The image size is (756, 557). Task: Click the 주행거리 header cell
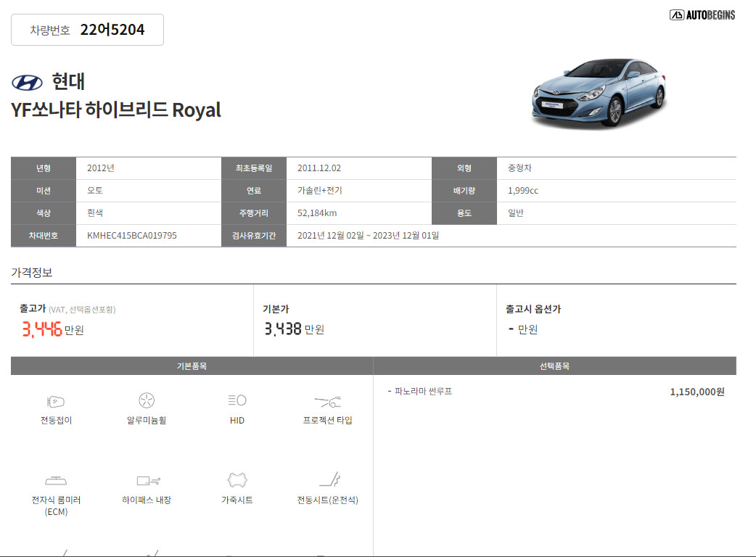tap(254, 213)
